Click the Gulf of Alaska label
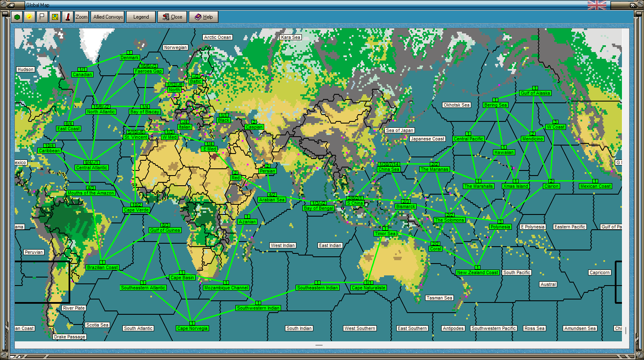 [536, 93]
